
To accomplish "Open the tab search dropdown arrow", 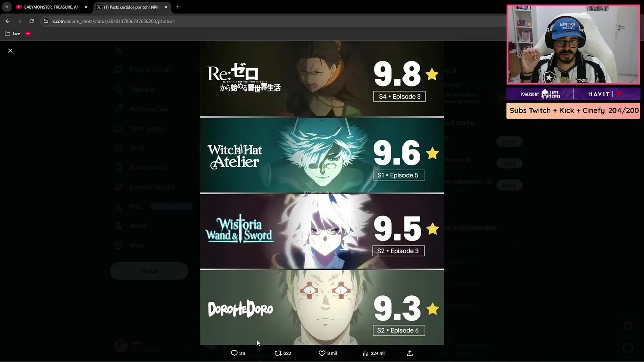I will (x=7, y=7).
